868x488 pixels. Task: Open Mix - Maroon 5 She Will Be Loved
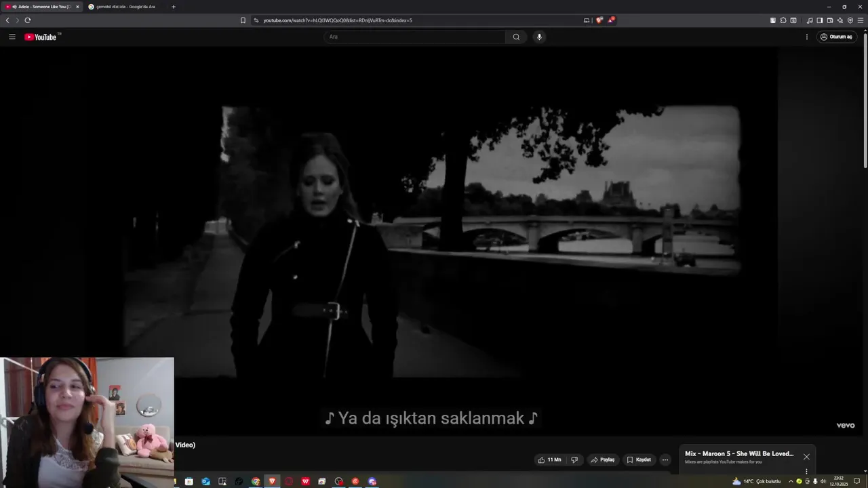coord(739,454)
